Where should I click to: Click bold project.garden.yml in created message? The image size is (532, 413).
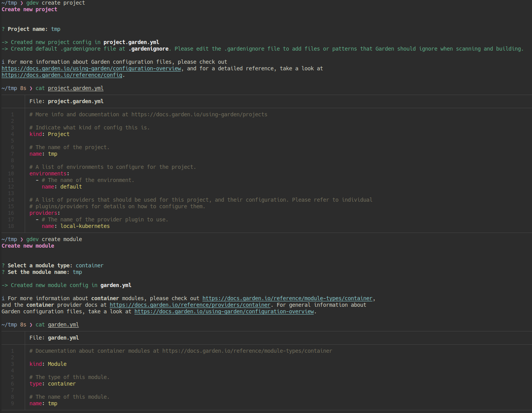(x=131, y=42)
